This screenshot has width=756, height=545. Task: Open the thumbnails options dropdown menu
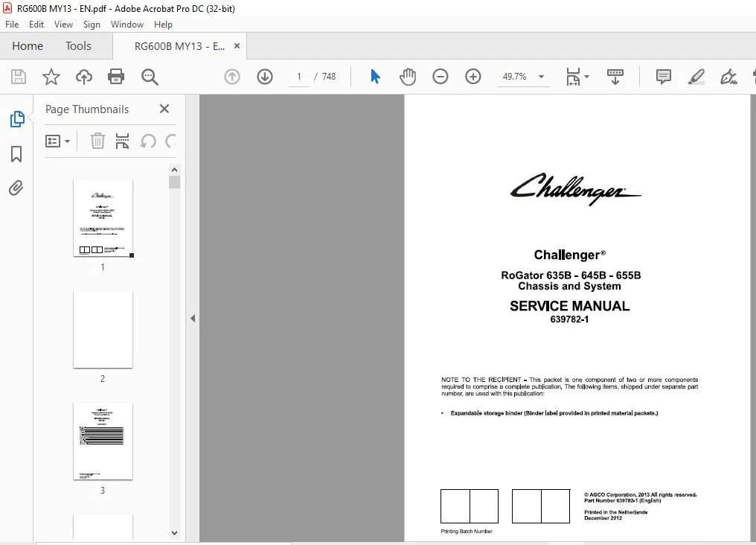click(57, 141)
